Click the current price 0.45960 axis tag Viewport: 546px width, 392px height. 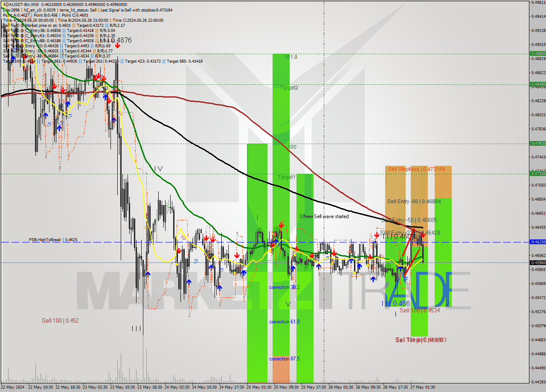[537, 262]
